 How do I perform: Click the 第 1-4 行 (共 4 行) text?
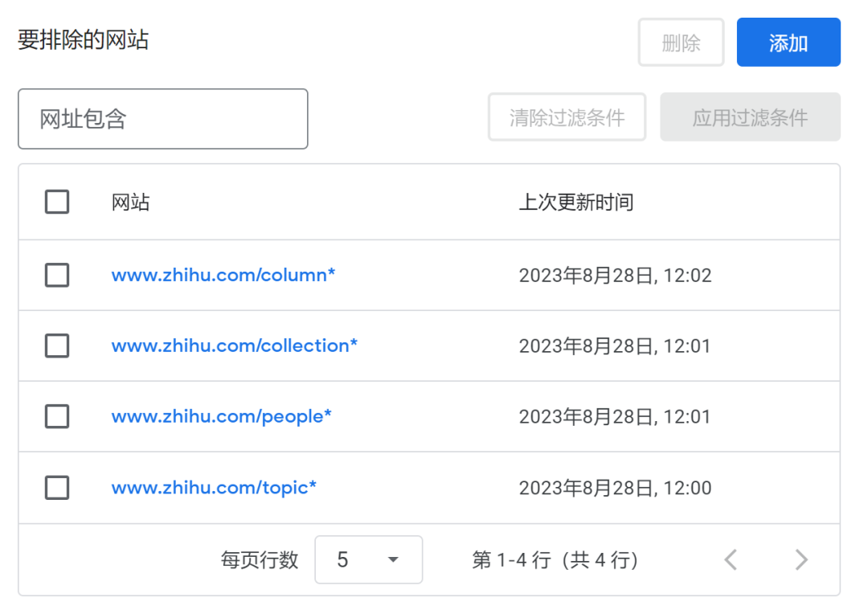(x=555, y=559)
